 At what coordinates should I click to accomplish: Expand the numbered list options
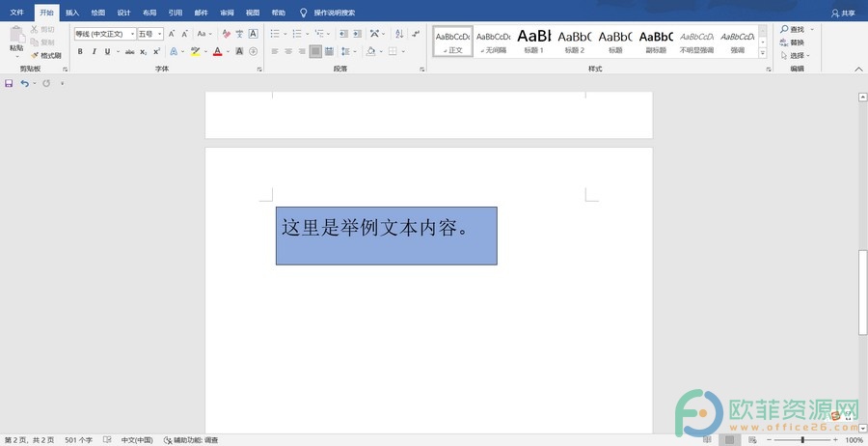(x=308, y=34)
